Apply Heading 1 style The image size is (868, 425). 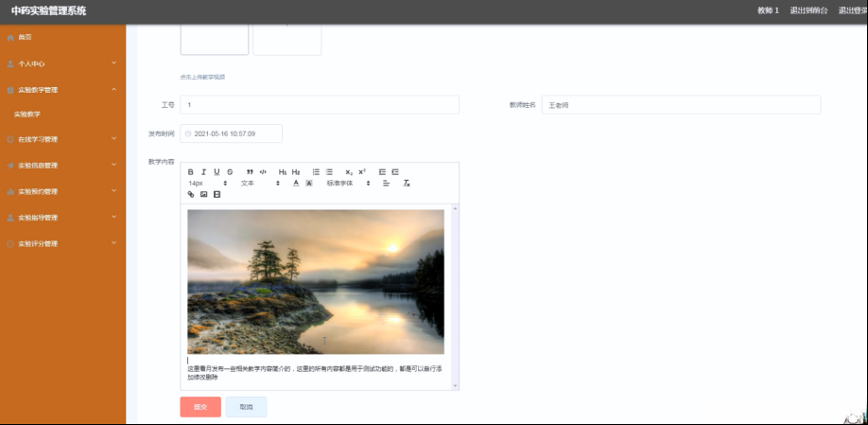[283, 172]
